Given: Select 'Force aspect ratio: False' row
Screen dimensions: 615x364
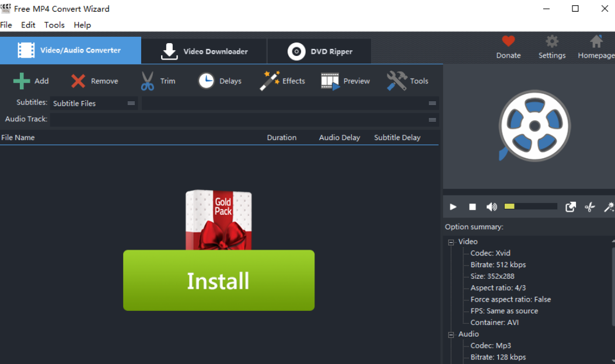Looking at the screenshot, I should click(x=511, y=299).
